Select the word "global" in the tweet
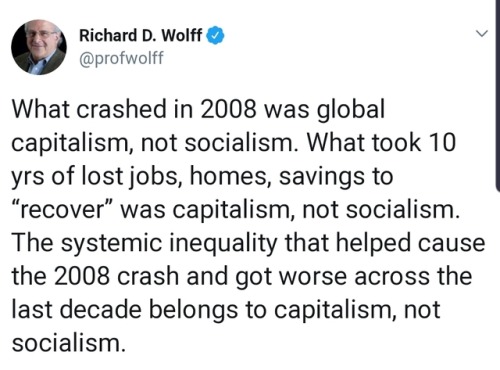500x370 pixels. click(x=350, y=110)
